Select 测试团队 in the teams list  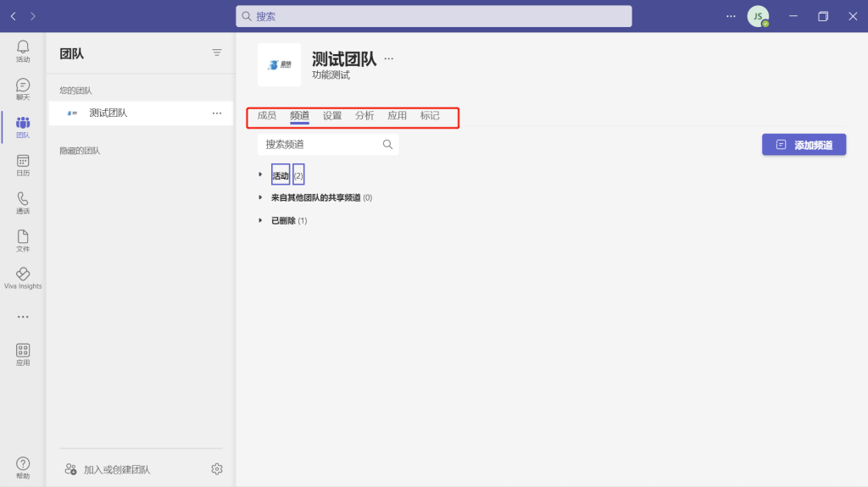[141, 113]
